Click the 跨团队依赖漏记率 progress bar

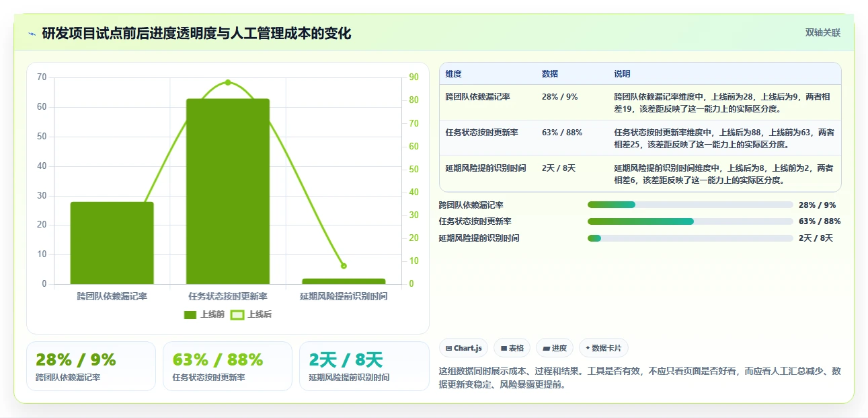coord(691,205)
